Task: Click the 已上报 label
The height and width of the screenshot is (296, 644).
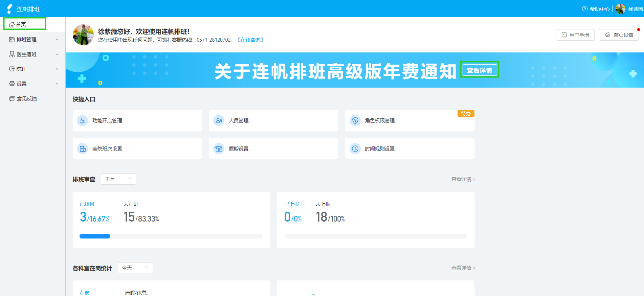Action: click(292, 204)
